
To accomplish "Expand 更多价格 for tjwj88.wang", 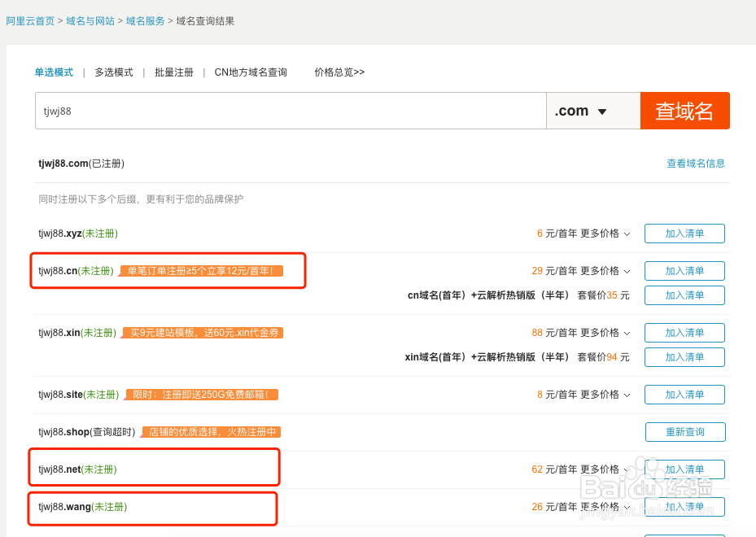I will tap(605, 507).
